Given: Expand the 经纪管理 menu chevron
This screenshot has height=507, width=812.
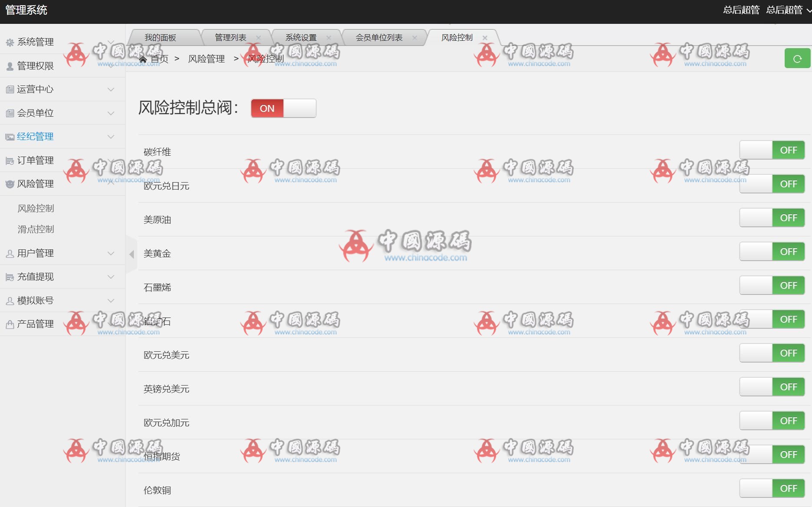Looking at the screenshot, I should click(x=111, y=137).
